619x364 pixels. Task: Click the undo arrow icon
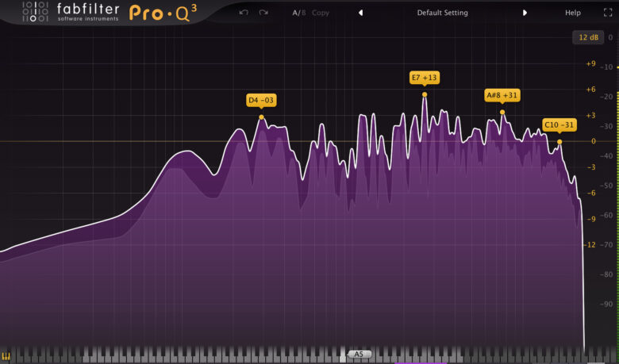[244, 13]
